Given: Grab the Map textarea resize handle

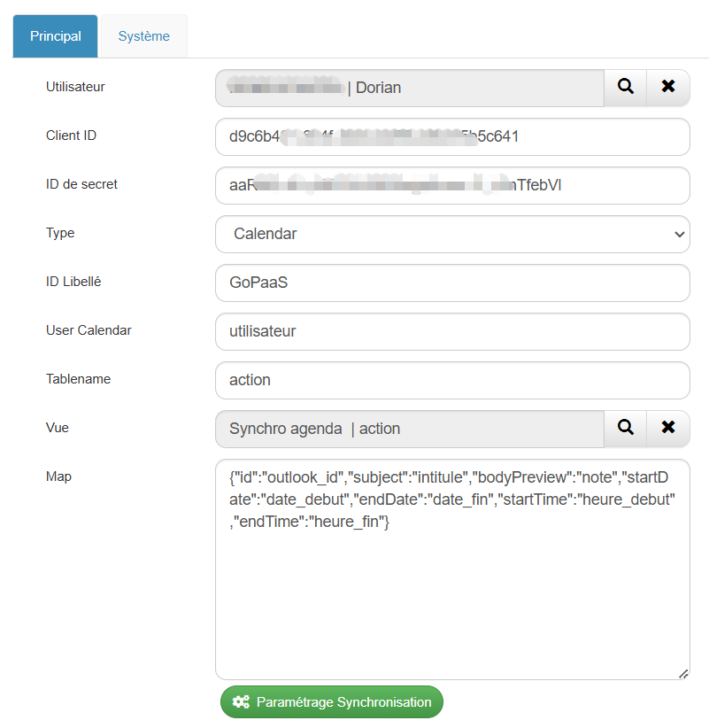Looking at the screenshot, I should (683, 674).
